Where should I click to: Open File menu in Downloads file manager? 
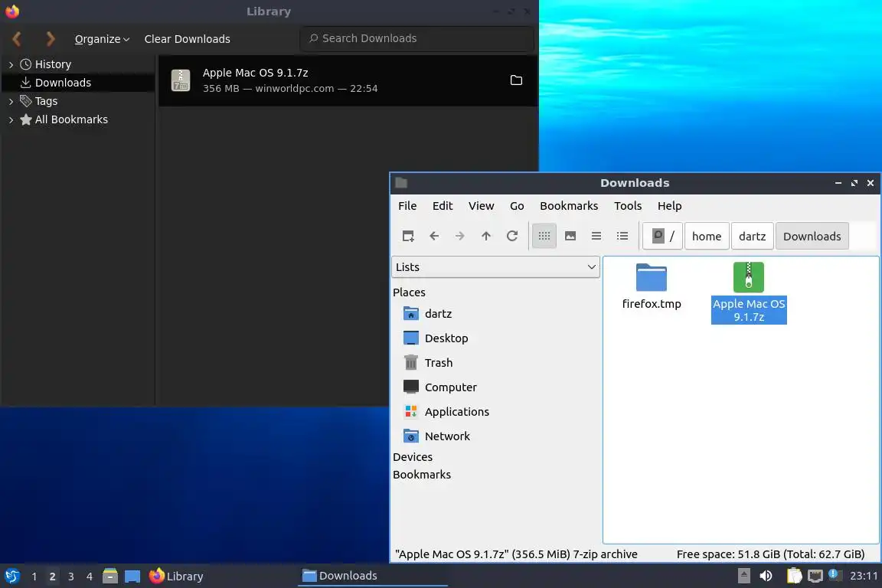pos(407,206)
